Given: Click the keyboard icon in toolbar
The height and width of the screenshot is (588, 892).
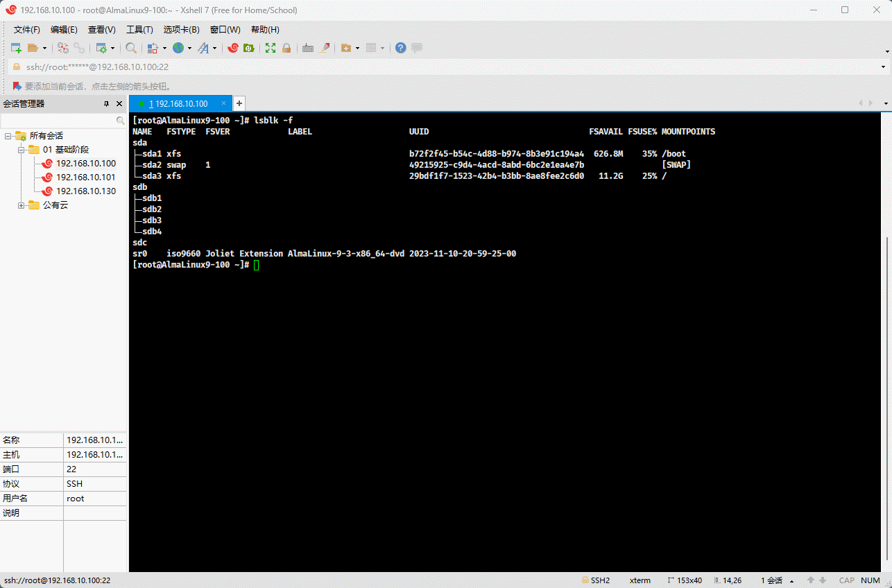Looking at the screenshot, I should click(x=308, y=48).
